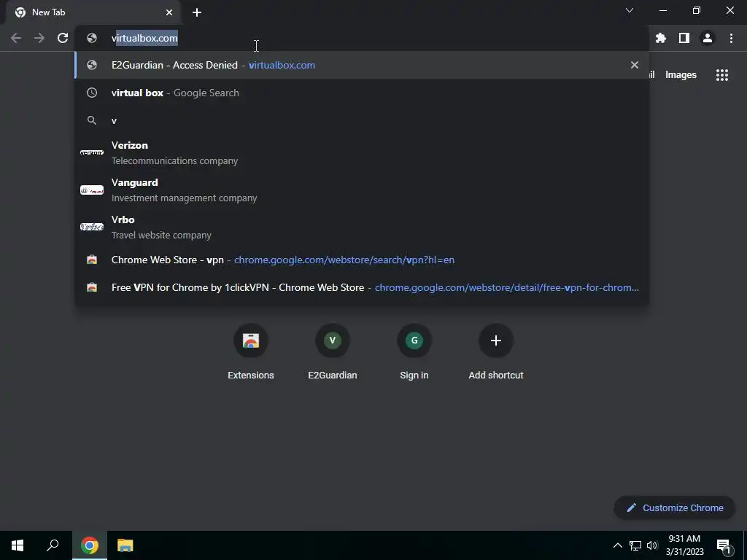Click the globe site info icon in address bar
This screenshot has height=560, width=747.
(92, 38)
